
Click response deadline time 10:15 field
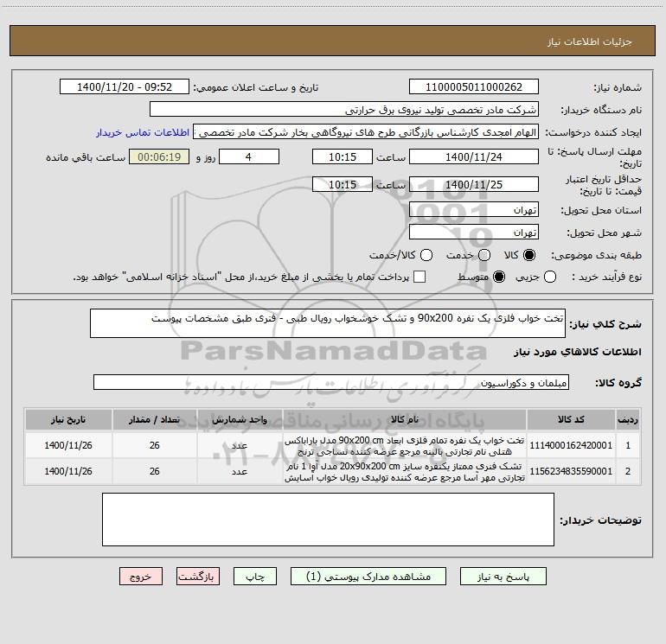(343, 156)
